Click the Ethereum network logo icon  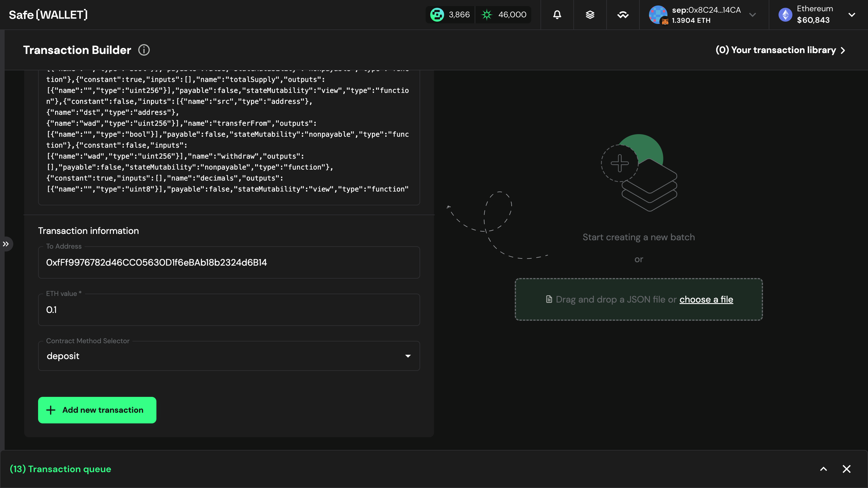tap(785, 14)
